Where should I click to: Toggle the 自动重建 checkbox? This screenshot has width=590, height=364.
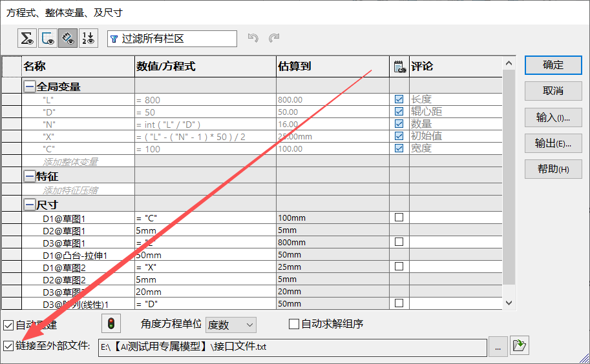tap(8, 325)
